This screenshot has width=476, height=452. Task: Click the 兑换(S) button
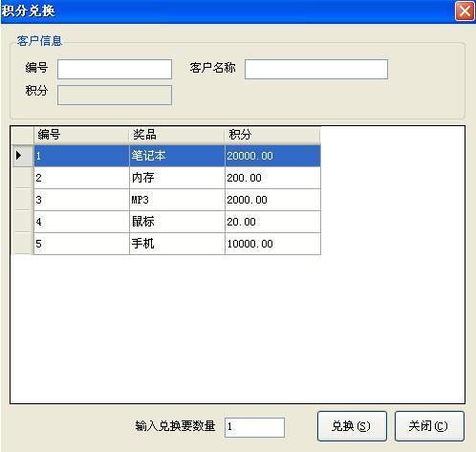[352, 426]
